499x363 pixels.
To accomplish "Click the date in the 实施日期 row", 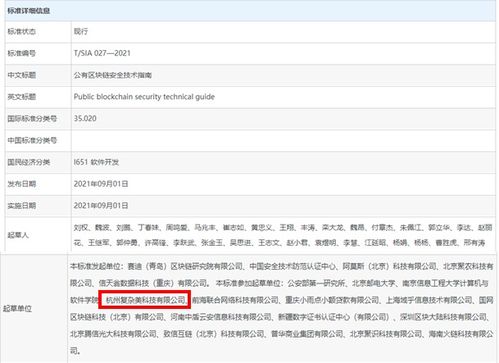I will point(101,206).
